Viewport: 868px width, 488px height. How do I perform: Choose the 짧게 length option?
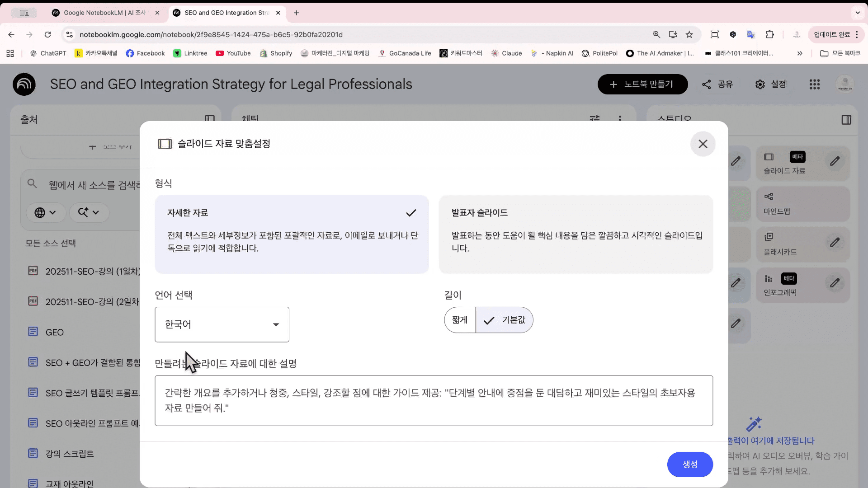(460, 320)
